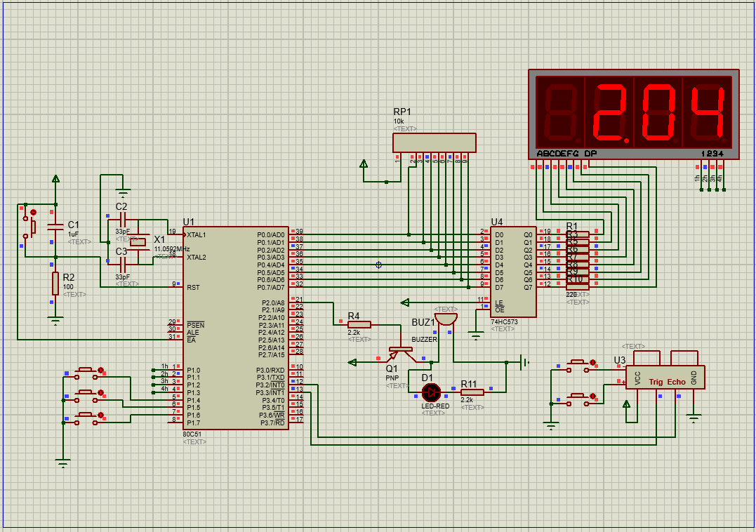
Task: Click the 10k value under RP1
Action: (x=399, y=121)
